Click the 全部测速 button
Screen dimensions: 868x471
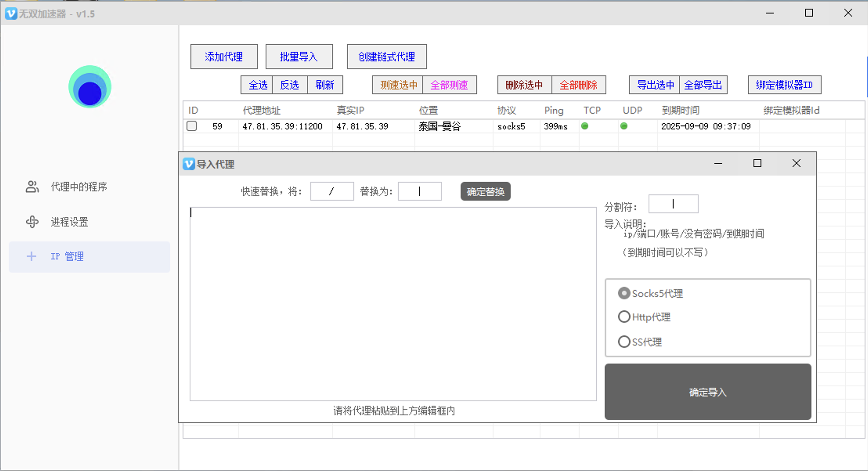pos(450,85)
